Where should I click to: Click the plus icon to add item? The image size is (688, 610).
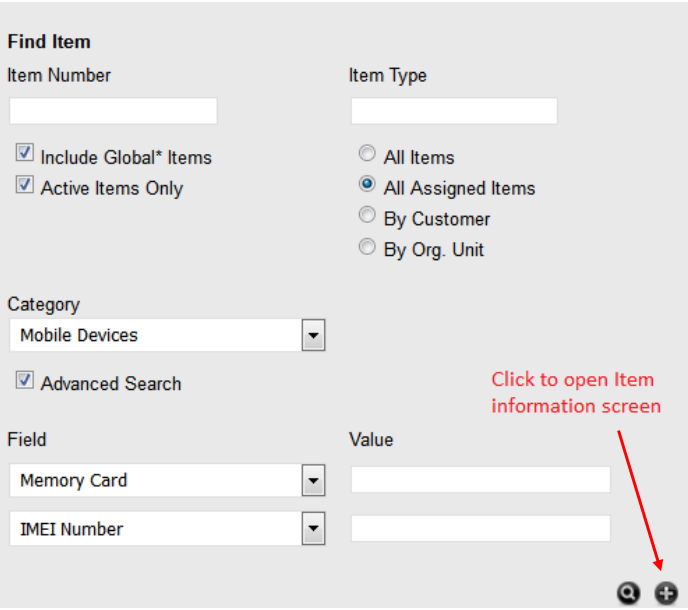tap(666, 593)
